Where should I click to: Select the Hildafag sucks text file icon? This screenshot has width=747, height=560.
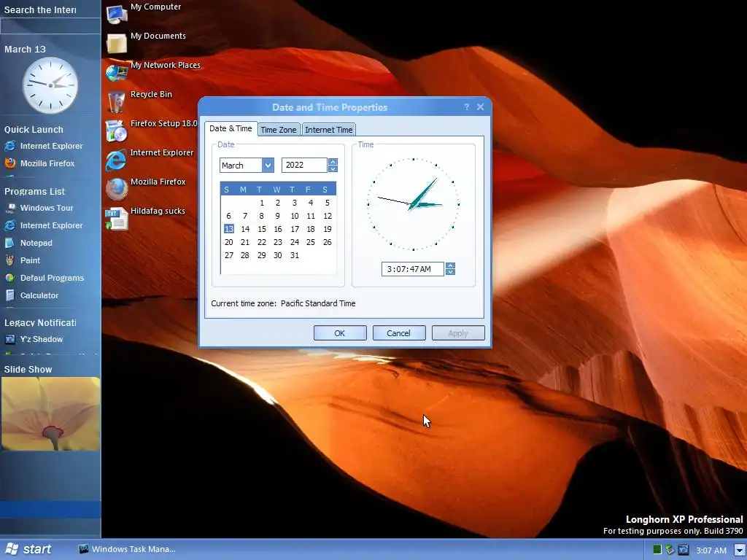pyautogui.click(x=116, y=218)
